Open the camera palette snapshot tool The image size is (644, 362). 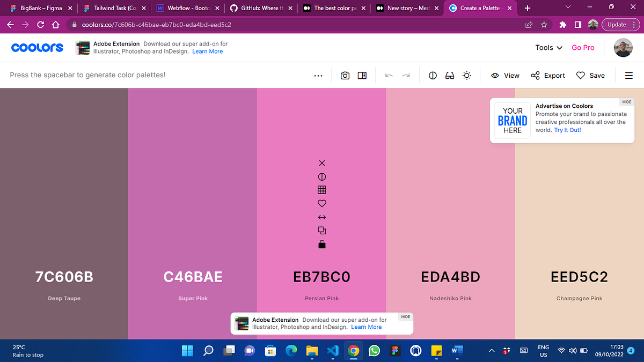coord(345,75)
